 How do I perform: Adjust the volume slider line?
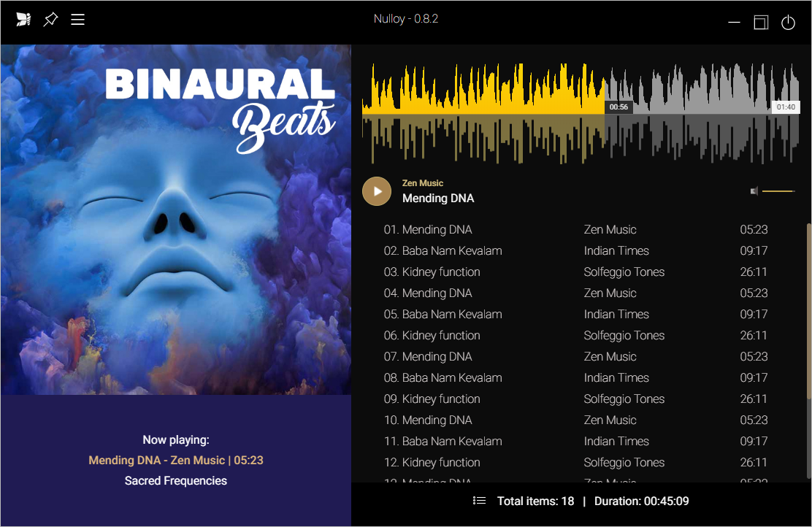pos(778,191)
